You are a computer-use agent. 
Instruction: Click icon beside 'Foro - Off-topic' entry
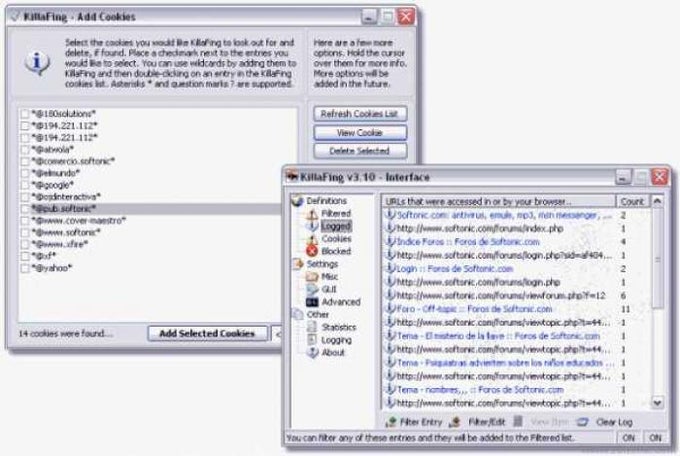click(x=391, y=309)
